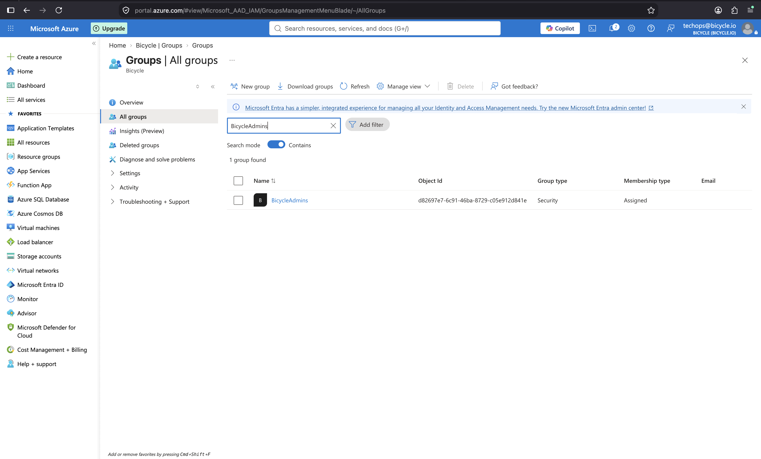Collapse the left portal sidebar chevron
This screenshot has width=761, height=459.
[94, 44]
